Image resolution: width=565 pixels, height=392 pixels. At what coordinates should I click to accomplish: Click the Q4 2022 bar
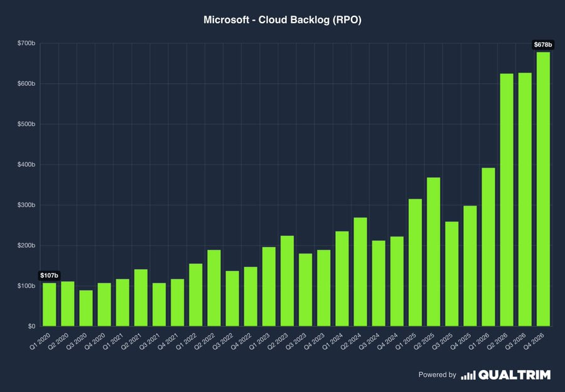point(250,297)
